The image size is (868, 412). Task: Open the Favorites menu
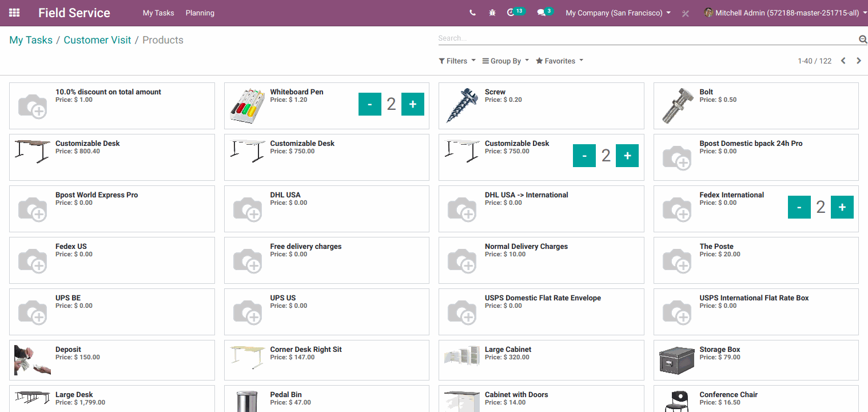coord(559,61)
